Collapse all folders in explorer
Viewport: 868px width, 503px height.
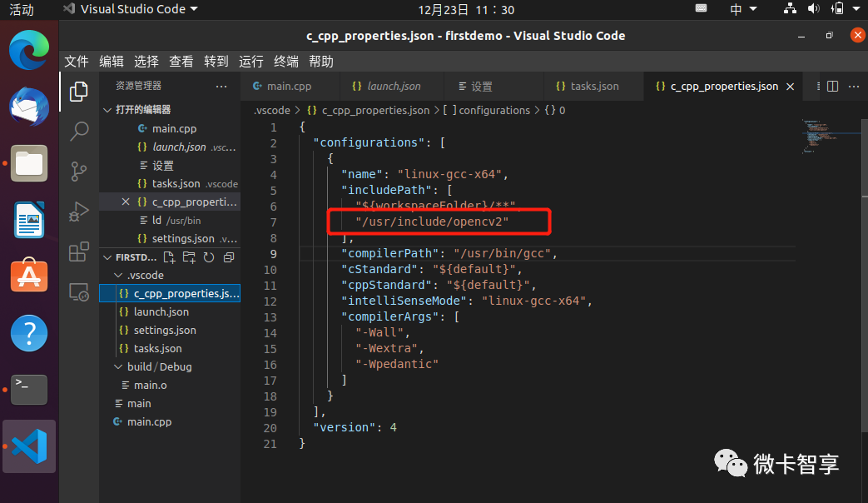point(229,257)
